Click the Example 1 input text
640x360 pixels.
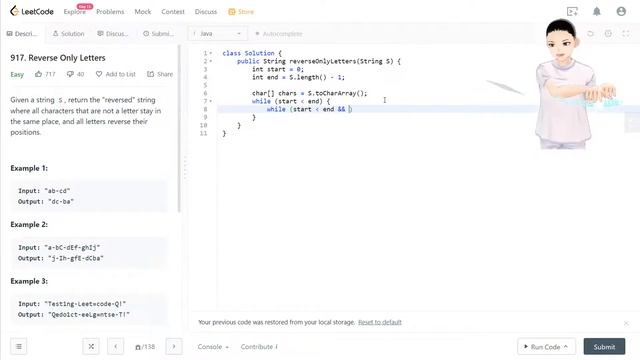click(x=44, y=191)
